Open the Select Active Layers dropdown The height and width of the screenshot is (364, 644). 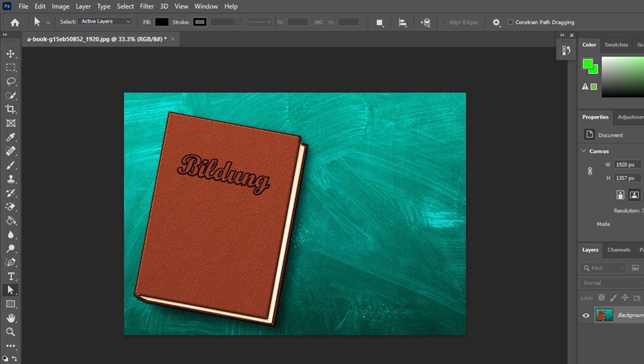(x=105, y=21)
